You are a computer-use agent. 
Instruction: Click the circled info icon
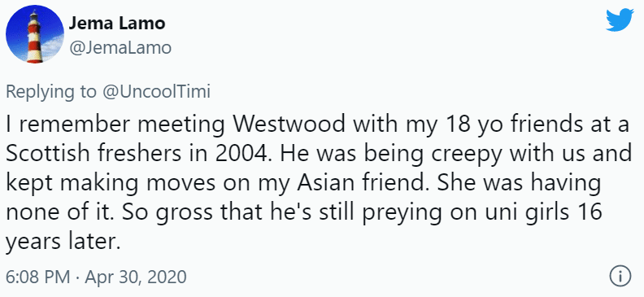click(620, 276)
